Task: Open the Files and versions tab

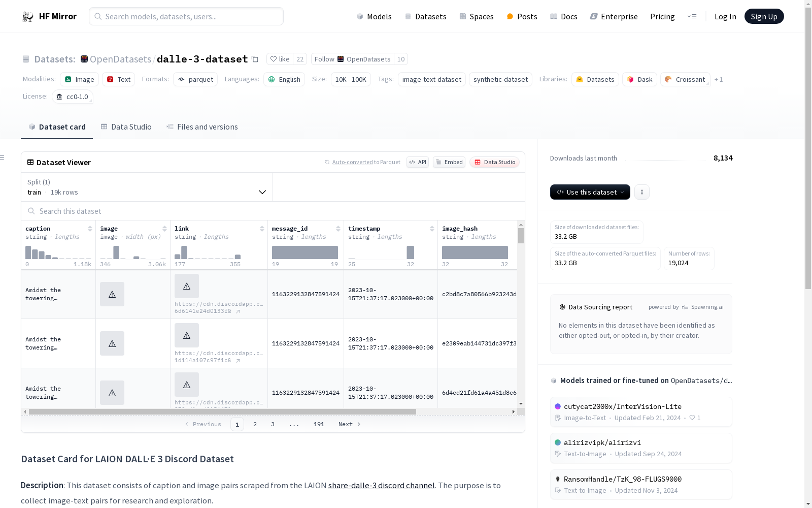Action: coord(202,127)
